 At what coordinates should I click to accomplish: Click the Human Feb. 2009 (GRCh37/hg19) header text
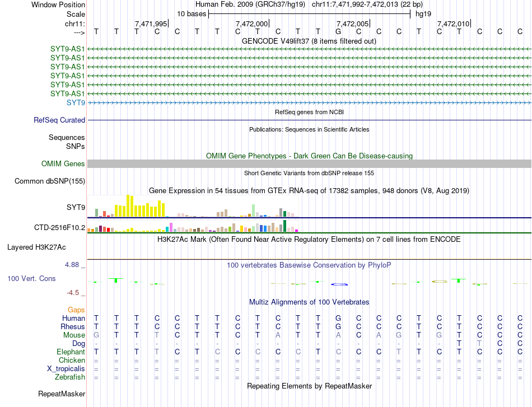click(250, 4)
